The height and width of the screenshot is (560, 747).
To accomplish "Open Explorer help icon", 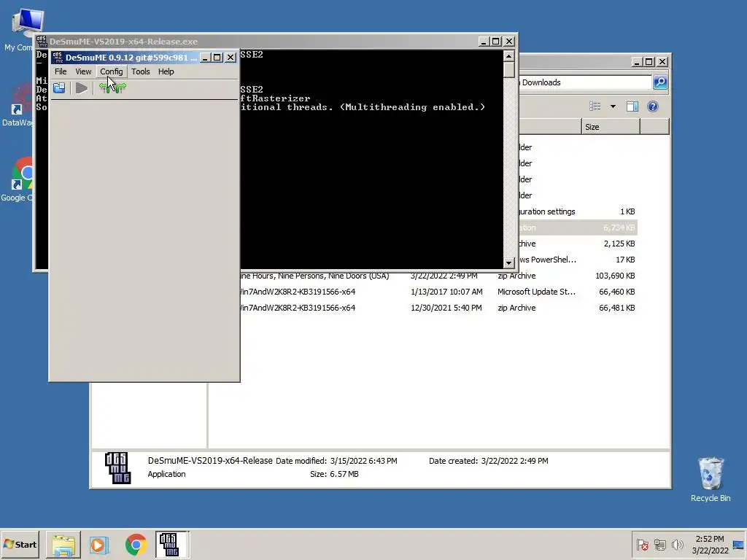I will pyautogui.click(x=653, y=106).
